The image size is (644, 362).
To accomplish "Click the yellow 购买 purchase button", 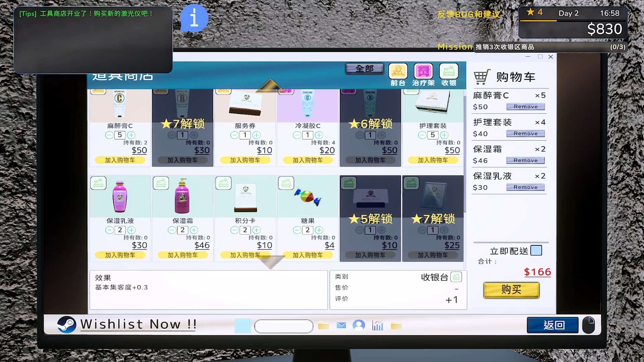I will pos(511,290).
